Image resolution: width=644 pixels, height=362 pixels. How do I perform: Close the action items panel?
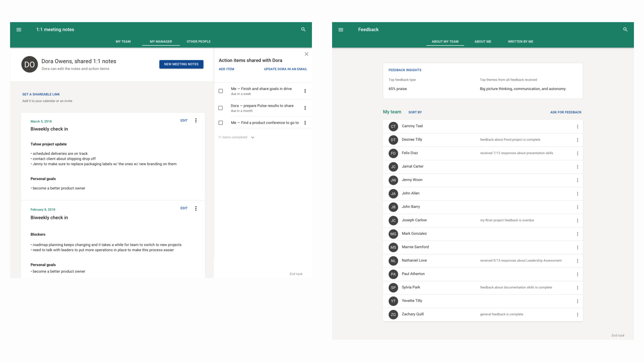[306, 54]
